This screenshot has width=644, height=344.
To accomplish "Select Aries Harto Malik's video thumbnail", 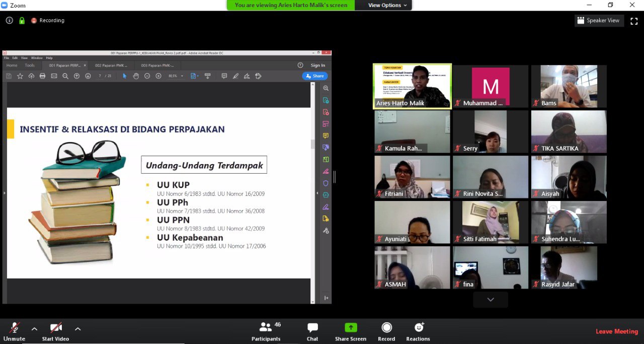I will tap(412, 86).
